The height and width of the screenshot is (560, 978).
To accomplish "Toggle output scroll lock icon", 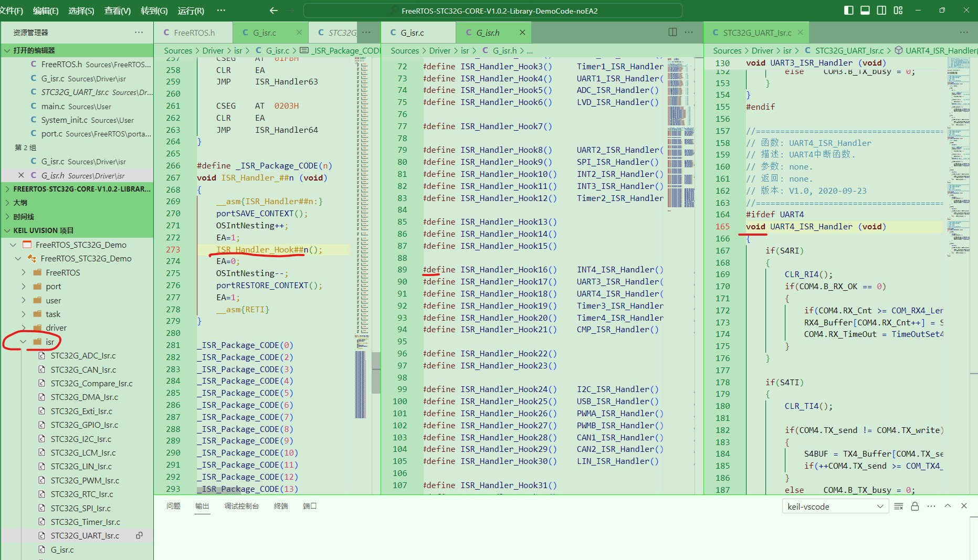I will coord(915,506).
